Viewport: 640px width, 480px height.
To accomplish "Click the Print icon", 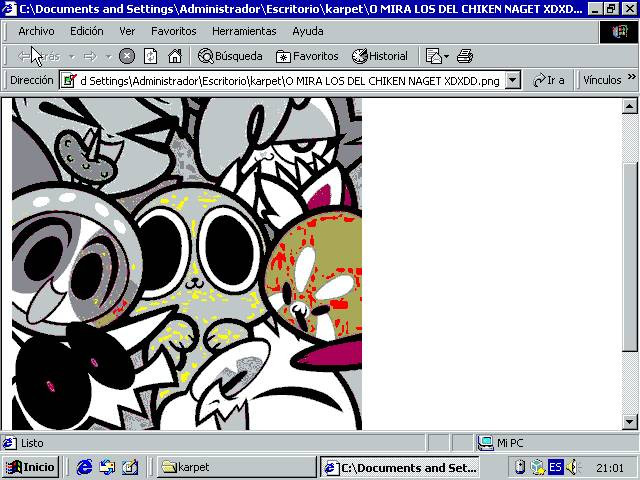I will (x=465, y=56).
